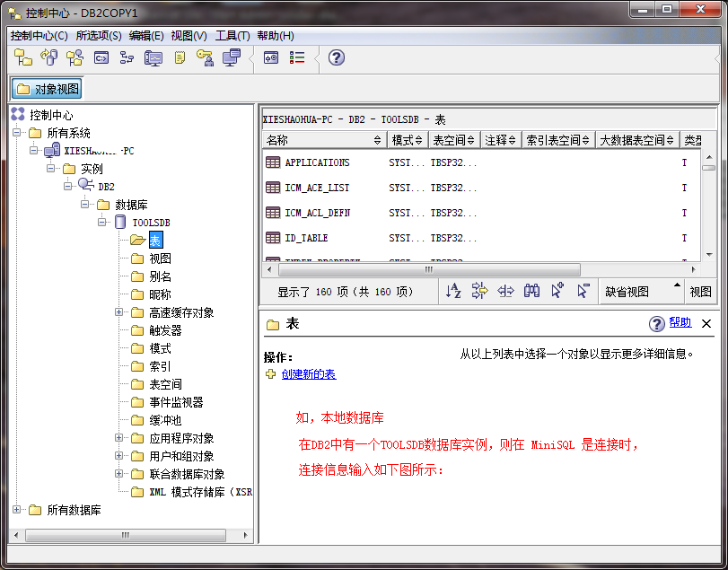The image size is (728, 570).
Task: Expand the 用户和组对象 node
Action: pyautogui.click(x=119, y=456)
